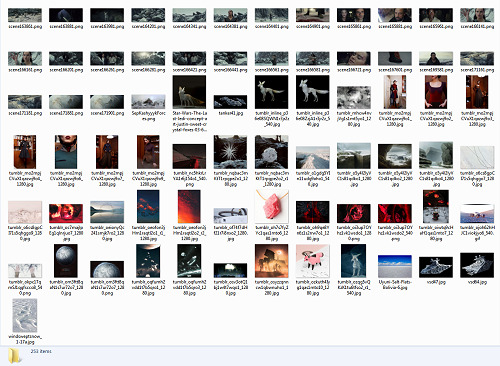Screen dimensions: 500x366
Task: Select the red bodice close-up thumbnail
Action: click(436, 92)
